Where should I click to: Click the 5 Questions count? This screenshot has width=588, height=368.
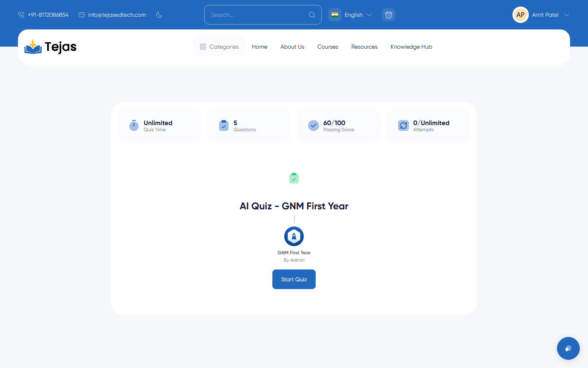(x=235, y=123)
